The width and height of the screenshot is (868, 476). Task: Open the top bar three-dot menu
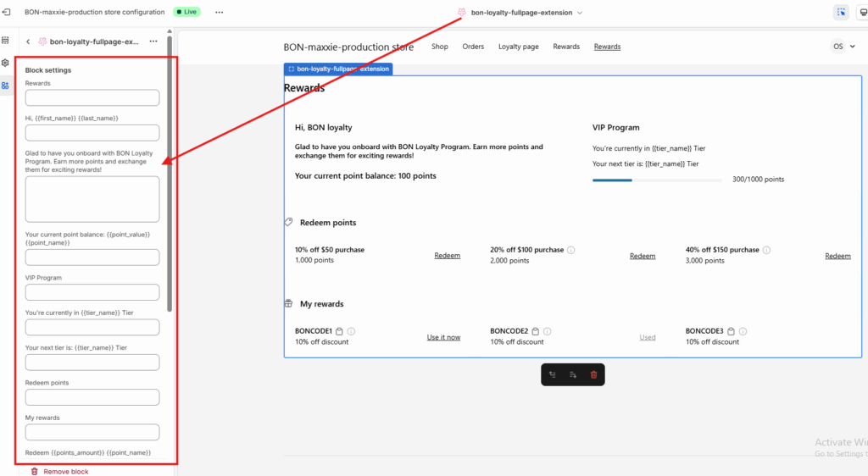pyautogui.click(x=220, y=12)
